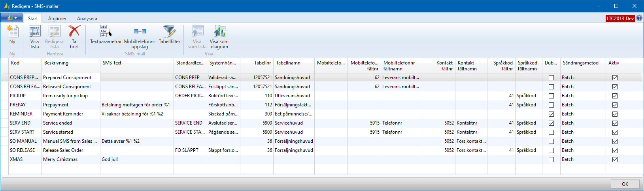Select the REMINDER code cell
644x191 pixels.
(25, 114)
